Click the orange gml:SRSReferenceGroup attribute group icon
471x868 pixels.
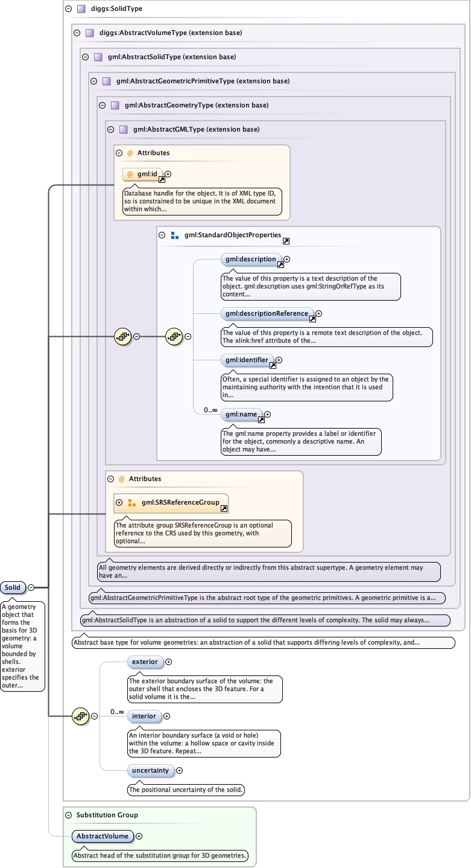click(x=132, y=502)
